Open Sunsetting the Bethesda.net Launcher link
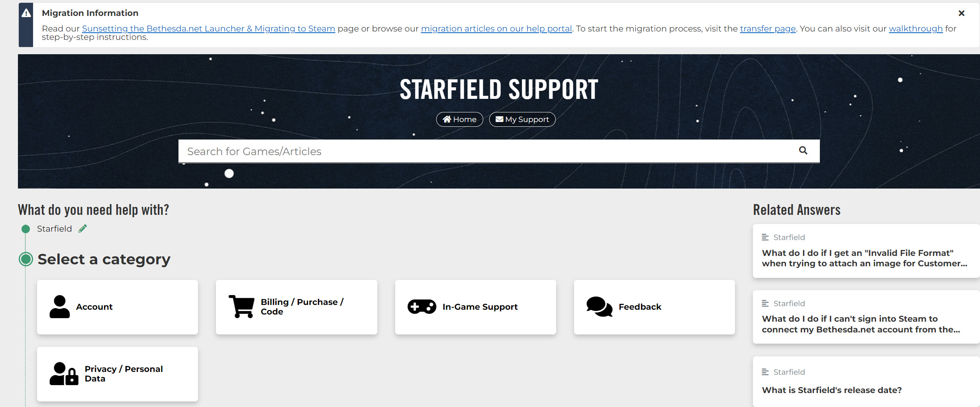This screenshot has height=407, width=980. (x=208, y=29)
